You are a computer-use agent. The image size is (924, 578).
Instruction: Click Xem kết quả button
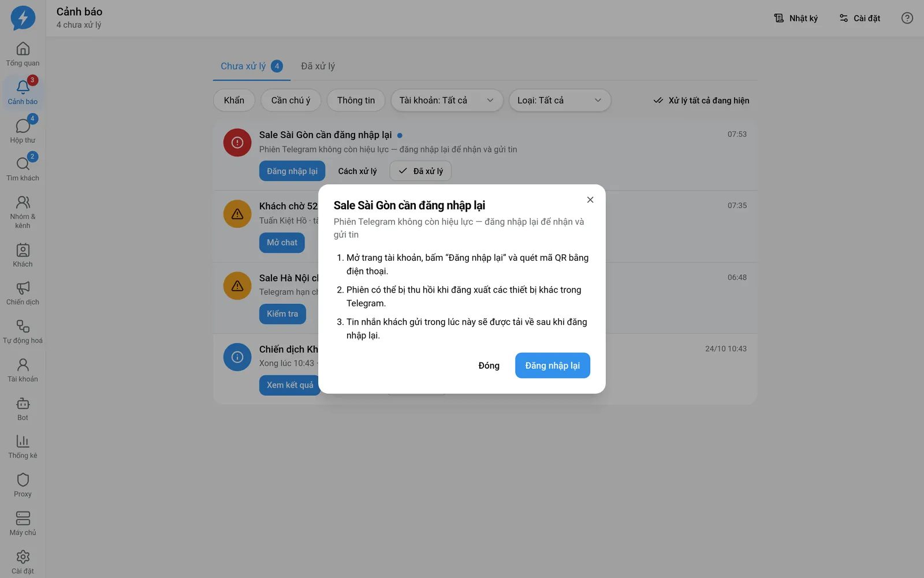click(290, 385)
